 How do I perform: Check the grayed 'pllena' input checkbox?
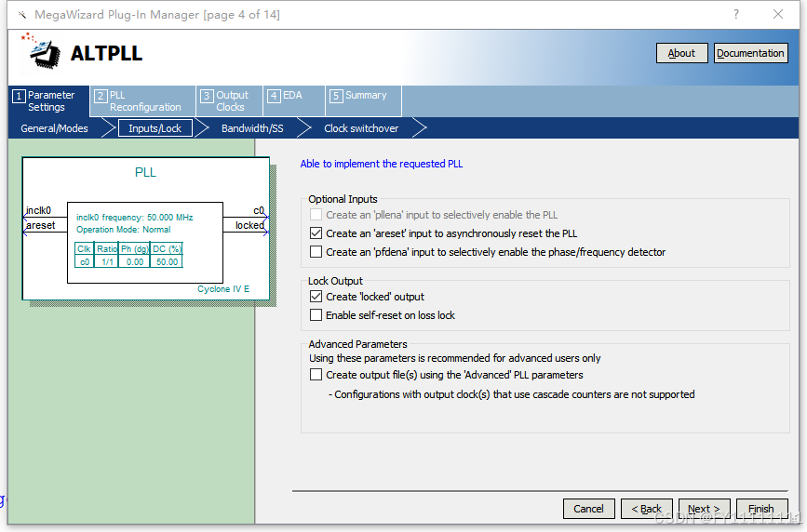pos(316,215)
